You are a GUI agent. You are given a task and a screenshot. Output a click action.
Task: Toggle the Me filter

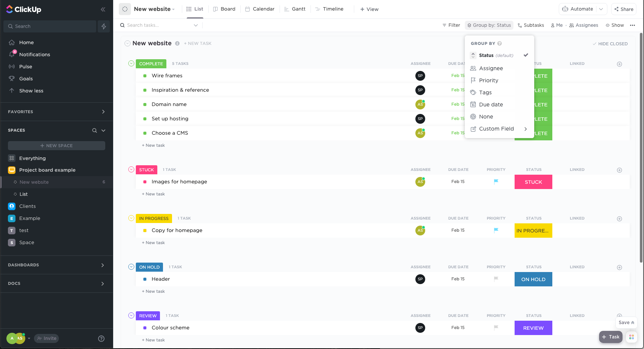556,25
